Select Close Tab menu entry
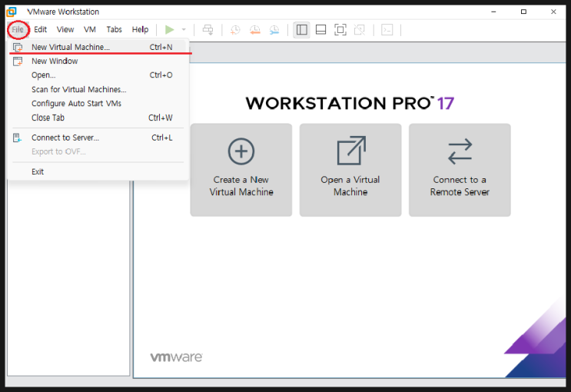 (x=98, y=118)
